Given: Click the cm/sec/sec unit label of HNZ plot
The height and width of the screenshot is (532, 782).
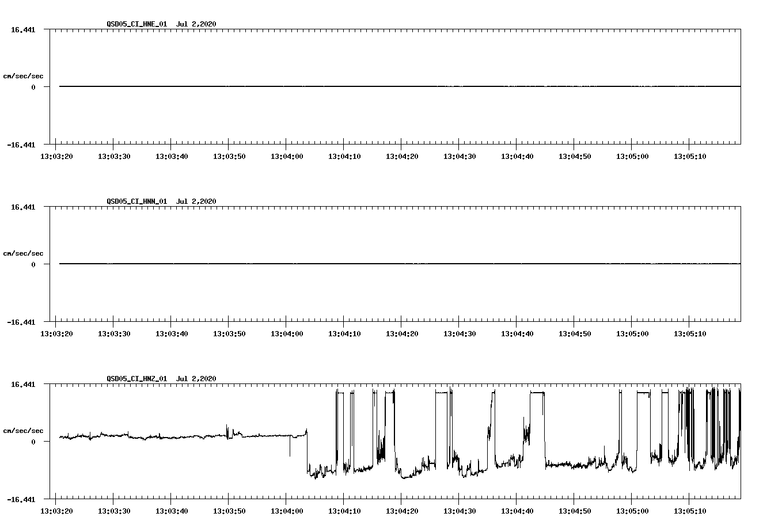Looking at the screenshot, I should point(23,431).
